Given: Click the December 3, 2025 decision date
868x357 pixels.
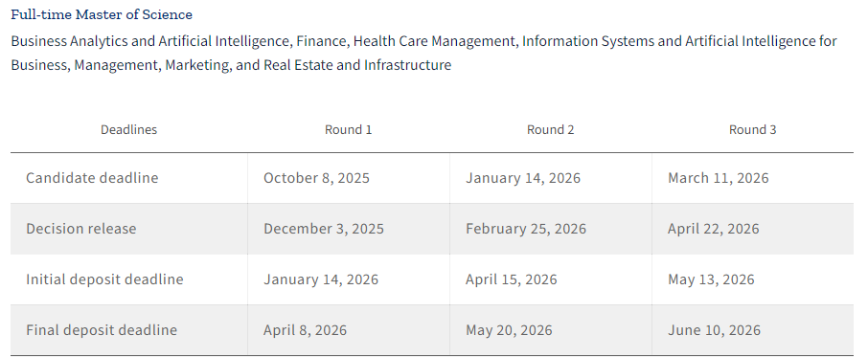Looking at the screenshot, I should click(323, 229).
